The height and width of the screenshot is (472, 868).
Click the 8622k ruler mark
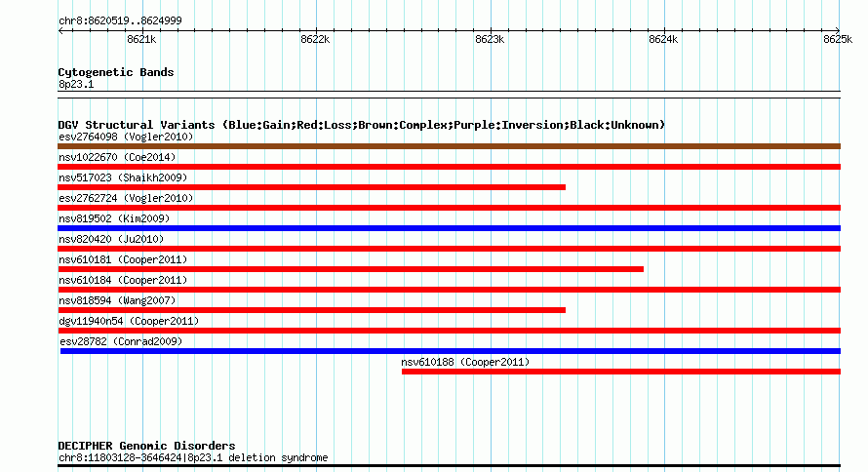point(315,39)
